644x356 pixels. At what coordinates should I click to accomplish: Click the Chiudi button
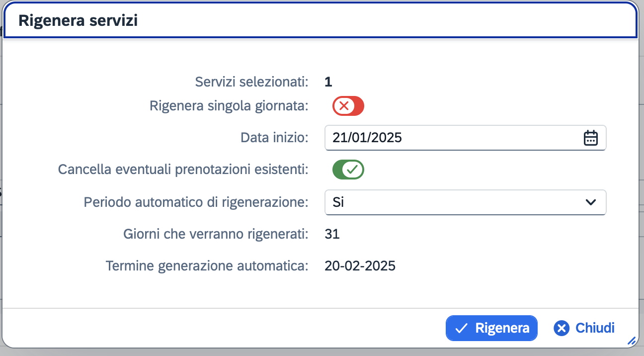tap(584, 328)
